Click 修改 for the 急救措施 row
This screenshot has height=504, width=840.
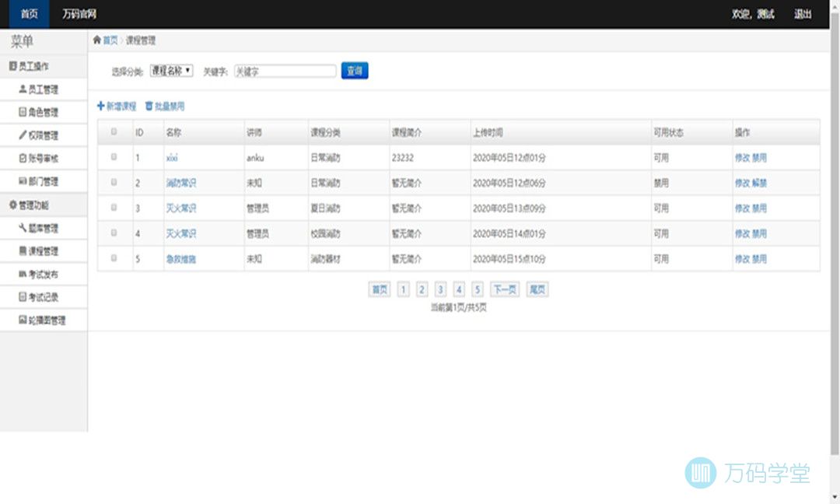[742, 259]
